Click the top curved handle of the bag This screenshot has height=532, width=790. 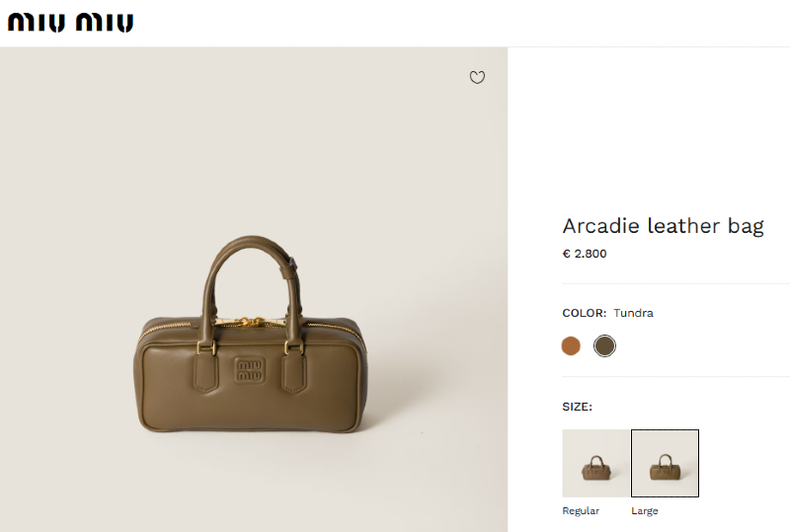click(x=251, y=246)
